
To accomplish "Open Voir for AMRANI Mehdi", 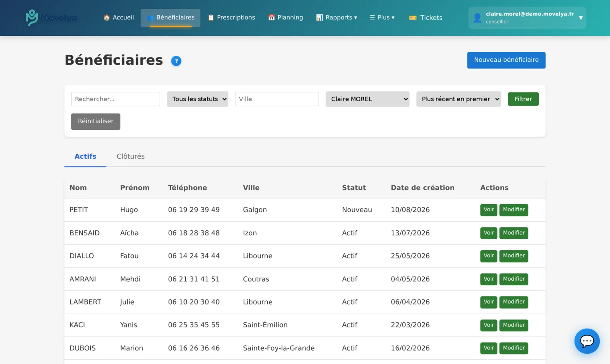I will pos(489,279).
